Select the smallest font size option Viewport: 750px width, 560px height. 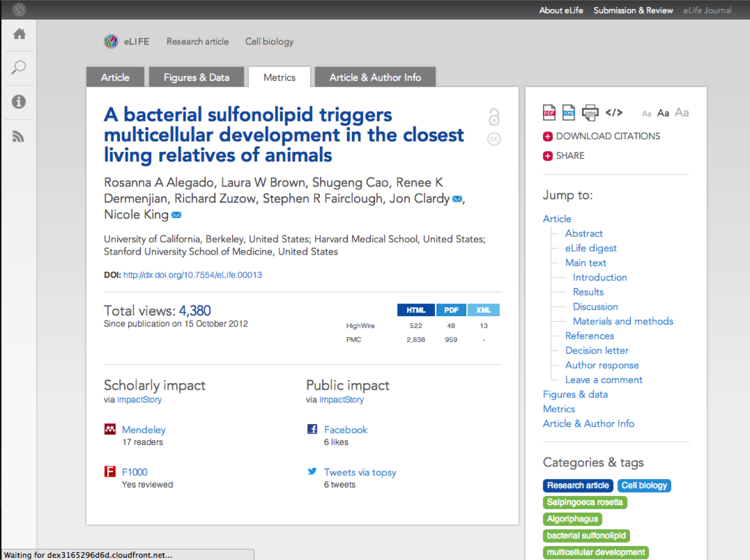(646, 114)
